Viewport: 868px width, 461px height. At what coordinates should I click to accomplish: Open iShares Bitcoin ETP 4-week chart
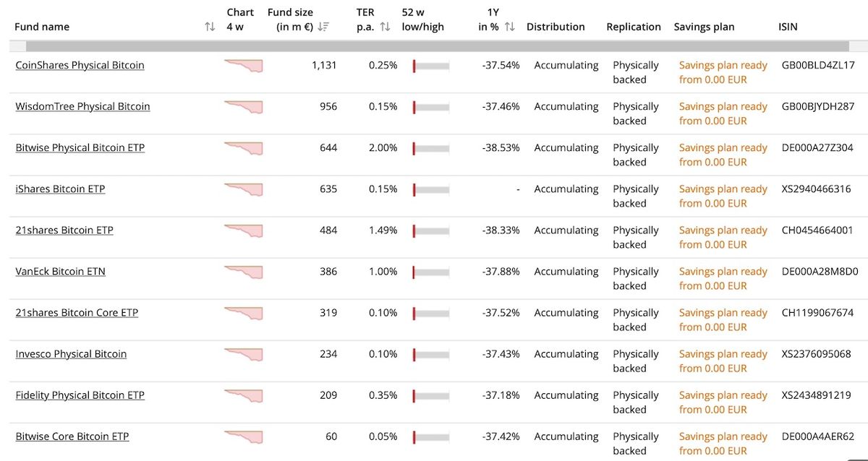(x=244, y=189)
